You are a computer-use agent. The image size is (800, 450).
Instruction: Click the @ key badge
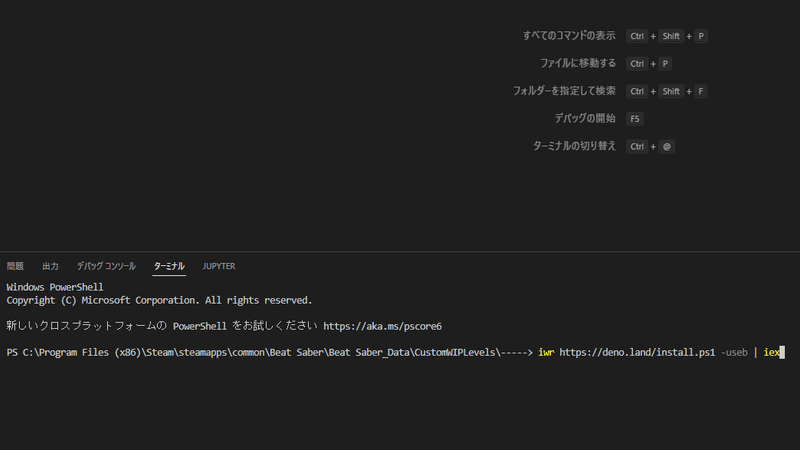pyautogui.click(x=667, y=147)
